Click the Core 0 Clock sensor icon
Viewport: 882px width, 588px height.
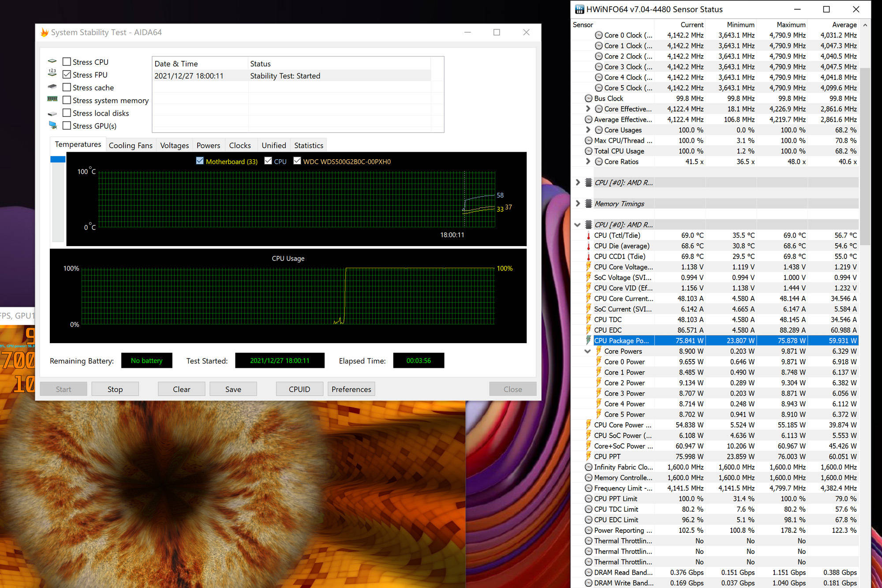[598, 35]
